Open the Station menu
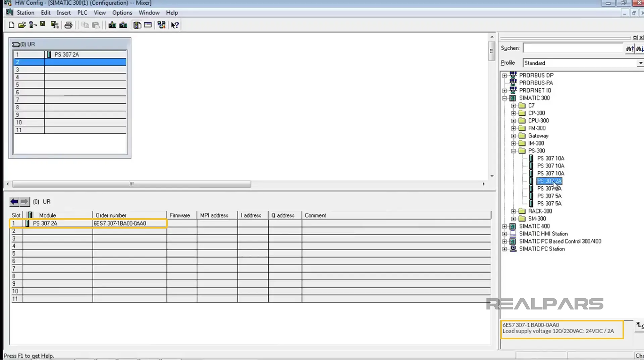 pyautogui.click(x=25, y=12)
